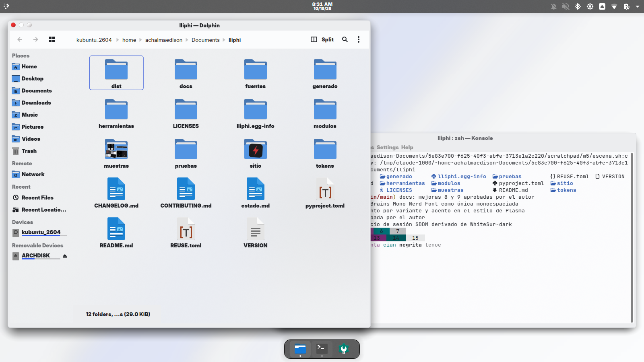Open the search icon in Dolphin toolbar
The height and width of the screenshot is (362, 644).
[x=345, y=39]
